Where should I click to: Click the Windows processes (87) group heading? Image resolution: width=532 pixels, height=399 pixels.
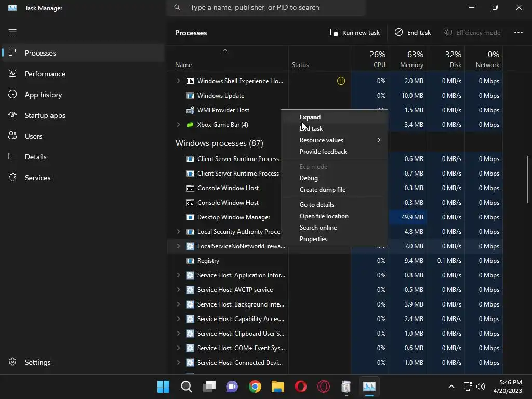219,143
